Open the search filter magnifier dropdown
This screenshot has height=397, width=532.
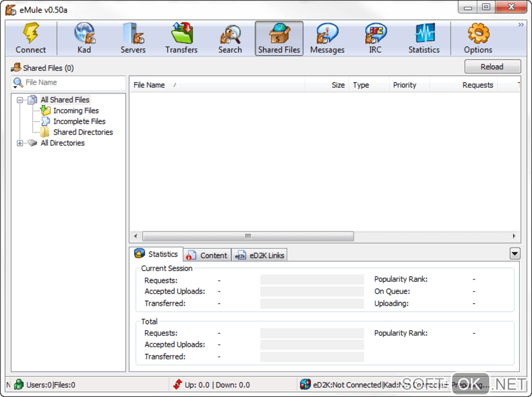pos(18,83)
